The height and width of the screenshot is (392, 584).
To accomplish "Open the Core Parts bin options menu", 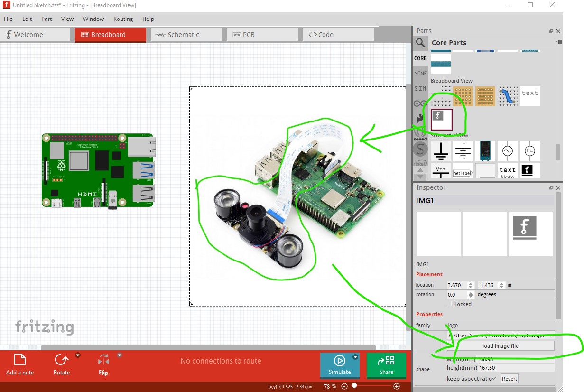I will pos(558,42).
